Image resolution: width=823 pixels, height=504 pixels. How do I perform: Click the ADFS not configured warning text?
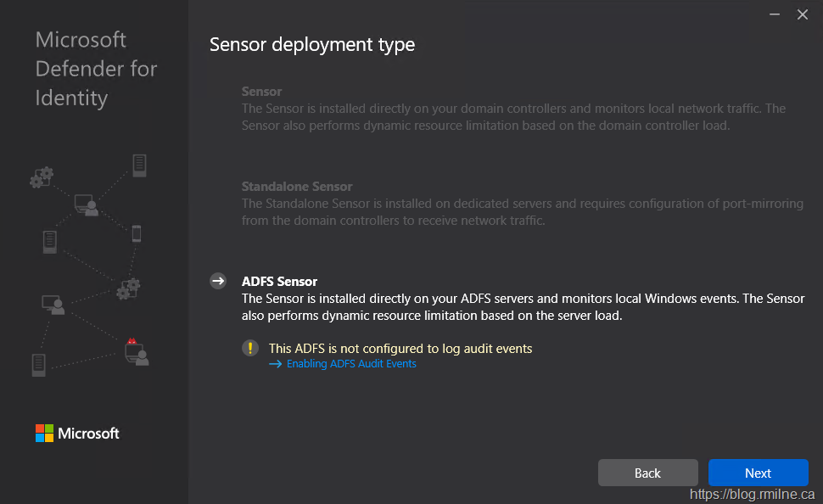tap(400, 348)
